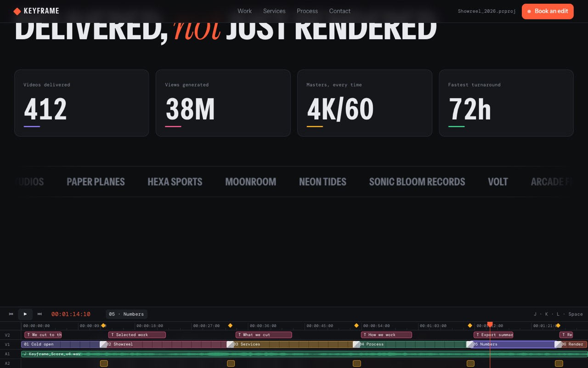The height and width of the screenshot is (368, 588).
Task: Select the Keyframe_Score_v4.wav audio clip
Action: [x=305, y=354]
